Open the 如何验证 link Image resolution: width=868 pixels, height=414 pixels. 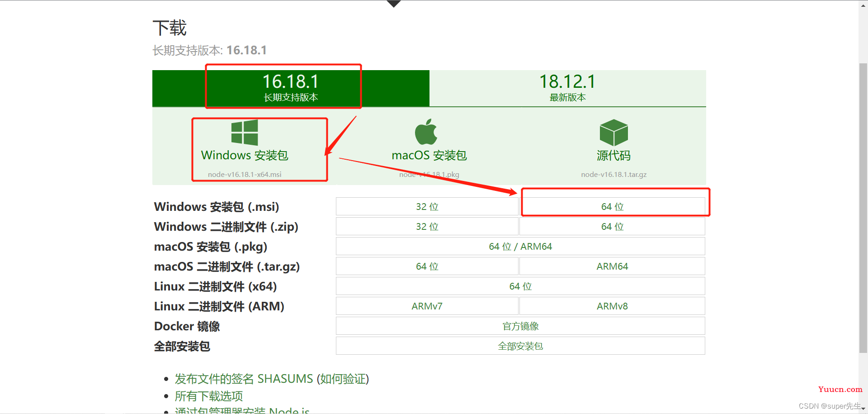coord(343,379)
